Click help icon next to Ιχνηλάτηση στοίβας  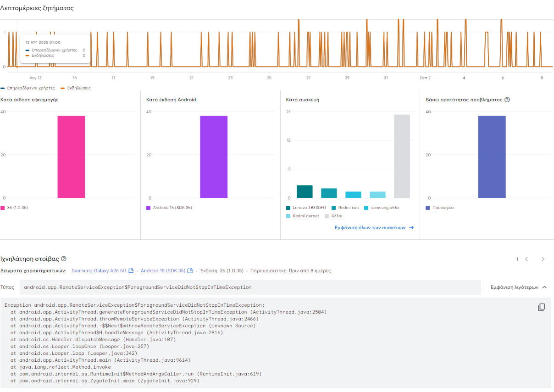click(64, 259)
